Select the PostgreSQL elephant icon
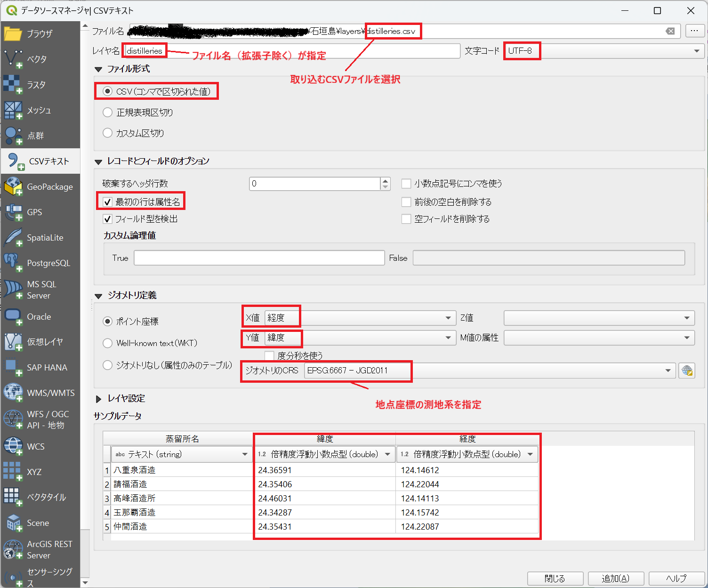This screenshot has height=588, width=708. [x=13, y=263]
